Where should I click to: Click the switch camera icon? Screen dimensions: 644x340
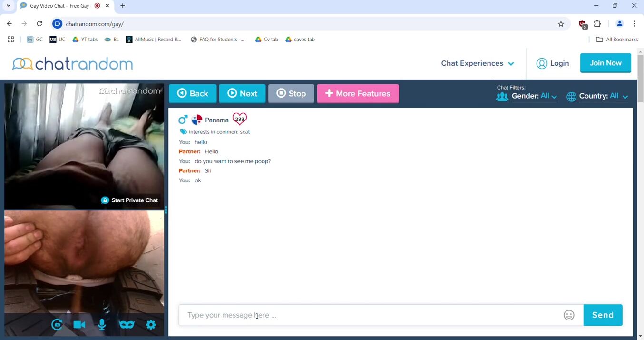click(57, 325)
